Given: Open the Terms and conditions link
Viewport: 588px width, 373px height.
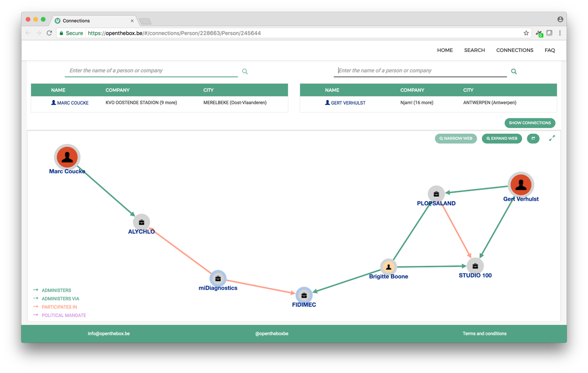Looking at the screenshot, I should coord(485,333).
